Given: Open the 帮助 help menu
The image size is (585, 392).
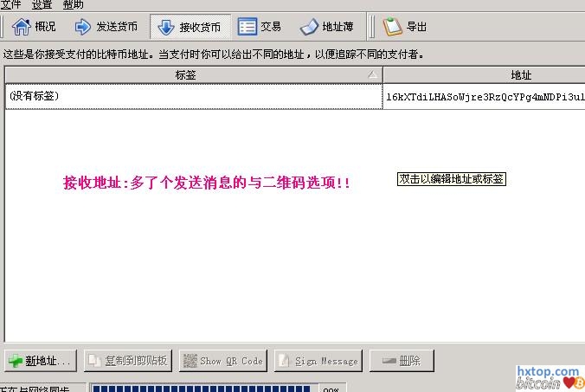Looking at the screenshot, I should [74, 4].
